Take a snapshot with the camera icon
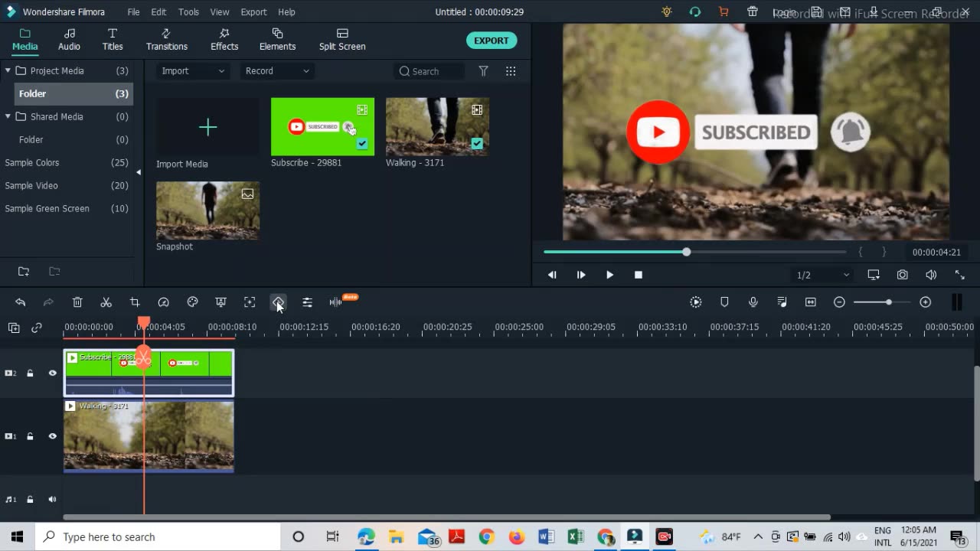Viewport: 980px width, 551px height. coord(903,275)
